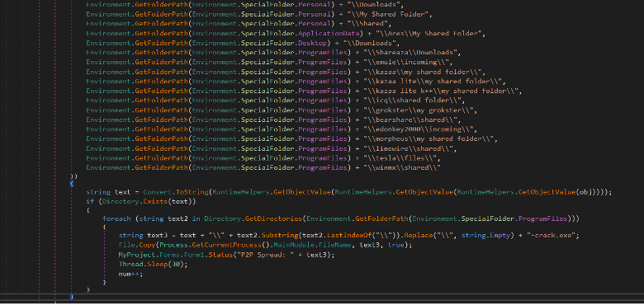Click the Replace method call
Viewport: 644px width, 305px height.
click(x=419, y=235)
